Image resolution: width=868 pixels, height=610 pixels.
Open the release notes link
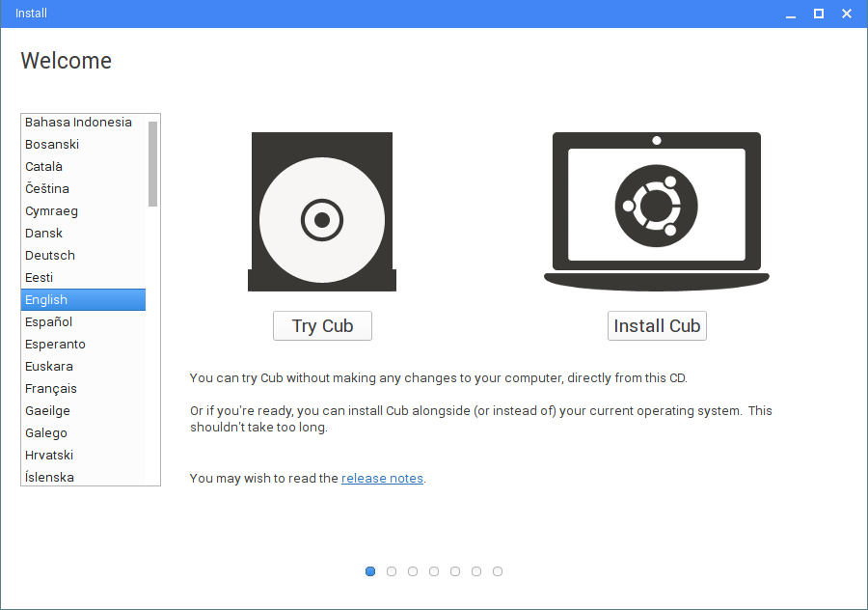click(382, 478)
